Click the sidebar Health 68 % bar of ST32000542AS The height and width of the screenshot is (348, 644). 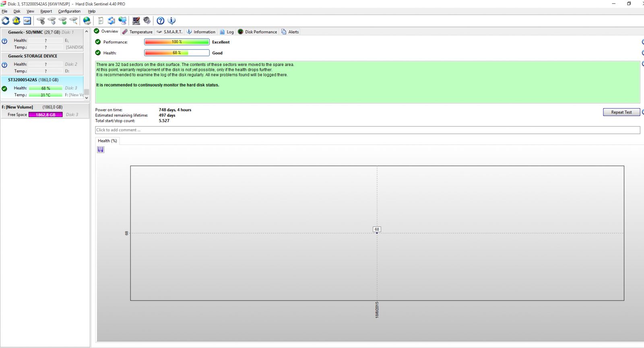pyautogui.click(x=45, y=88)
